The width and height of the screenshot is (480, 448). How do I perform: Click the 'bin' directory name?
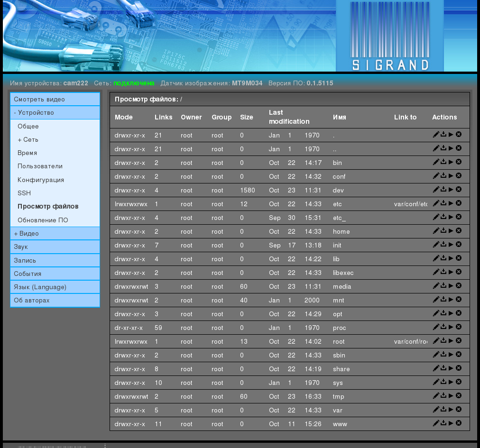tap(337, 163)
